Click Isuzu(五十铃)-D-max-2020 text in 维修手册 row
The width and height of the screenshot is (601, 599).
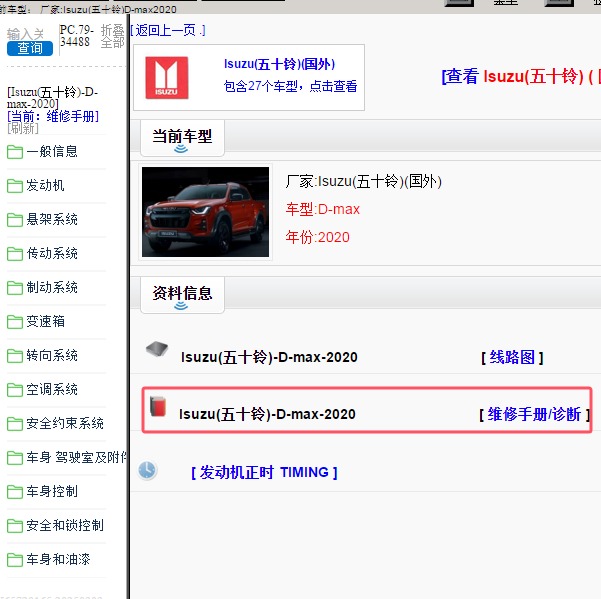point(267,414)
